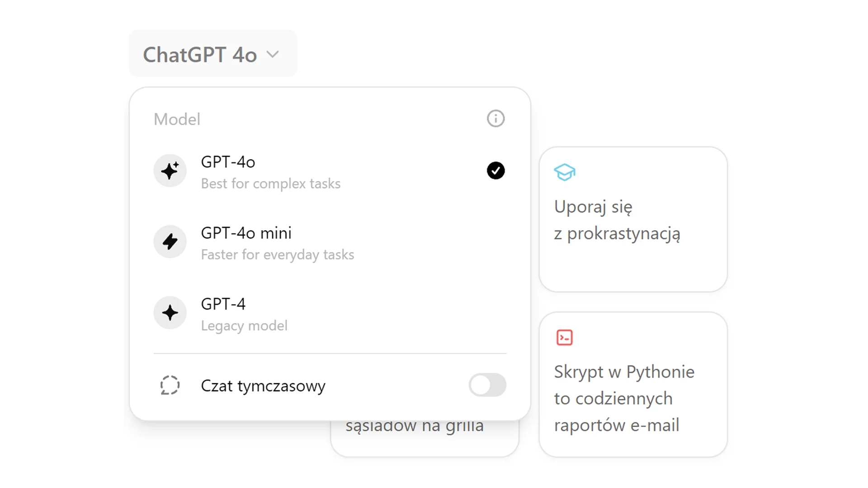
Task: Click the chevron next to ChatGPT 4o
Action: (x=273, y=55)
